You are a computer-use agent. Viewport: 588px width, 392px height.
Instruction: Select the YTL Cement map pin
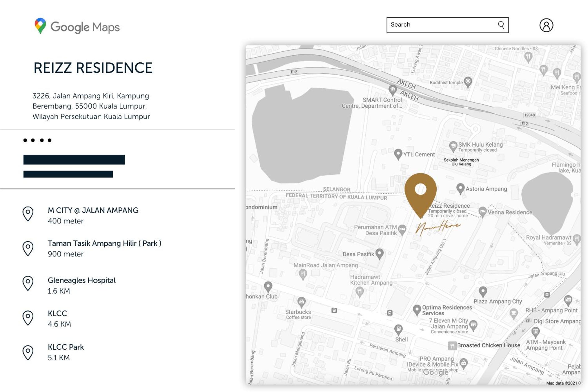pos(398,155)
